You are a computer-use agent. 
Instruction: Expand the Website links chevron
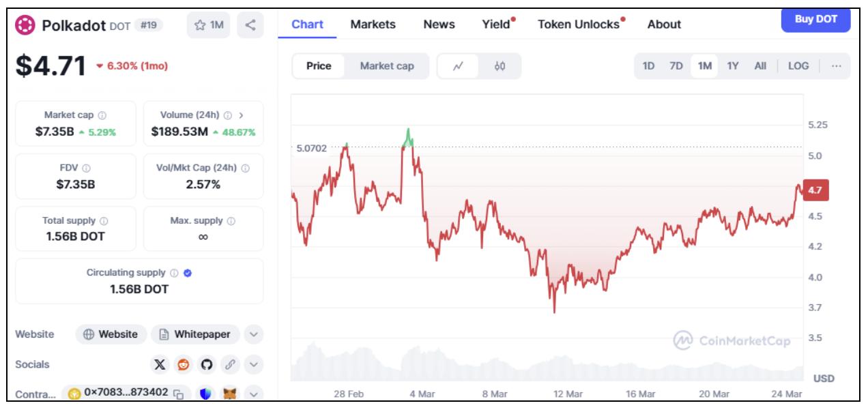click(253, 334)
